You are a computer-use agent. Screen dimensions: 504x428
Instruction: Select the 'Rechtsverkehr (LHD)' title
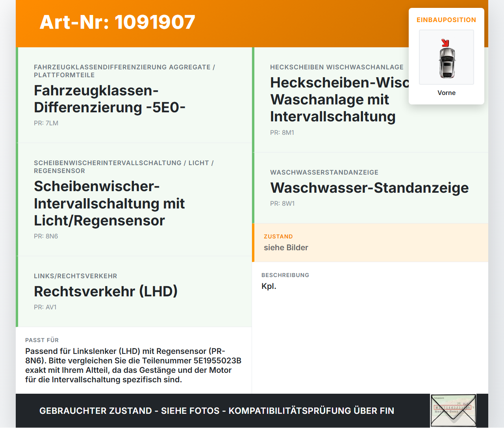pos(106,291)
